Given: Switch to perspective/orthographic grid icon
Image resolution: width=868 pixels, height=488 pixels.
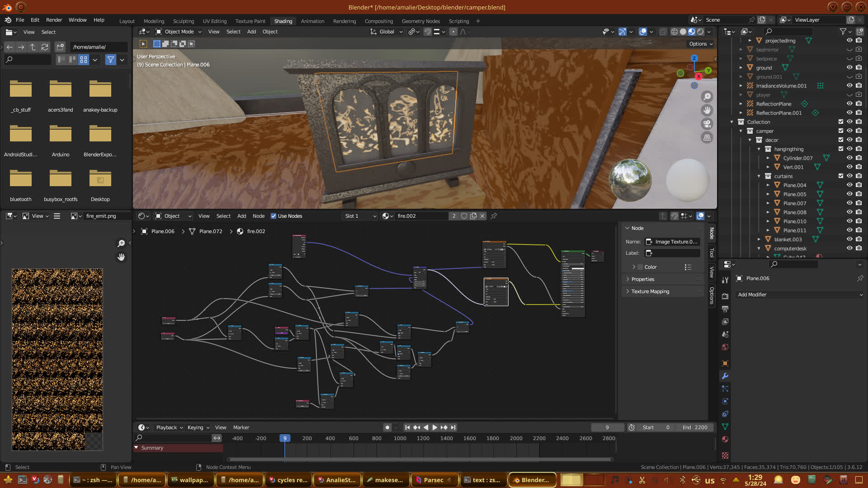Looking at the screenshot, I should click(x=707, y=138).
